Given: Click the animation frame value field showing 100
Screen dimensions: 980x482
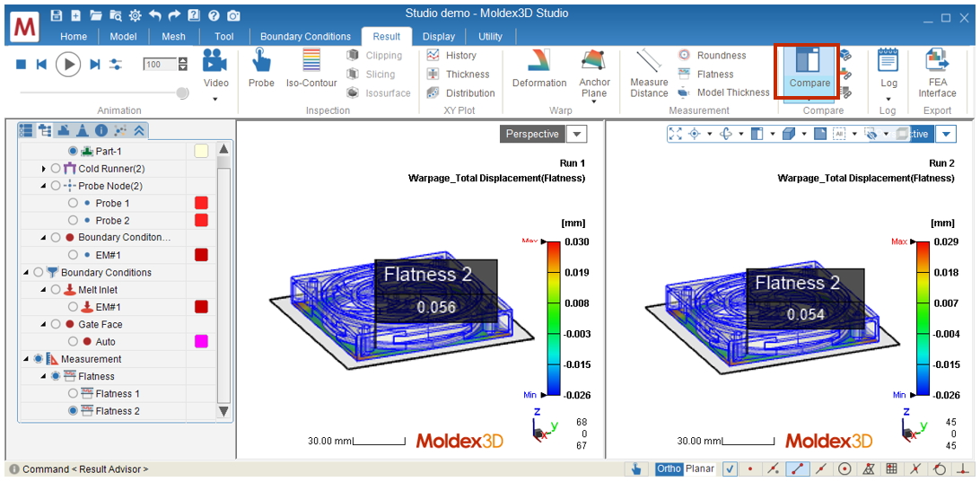Looking at the screenshot, I should [x=160, y=64].
